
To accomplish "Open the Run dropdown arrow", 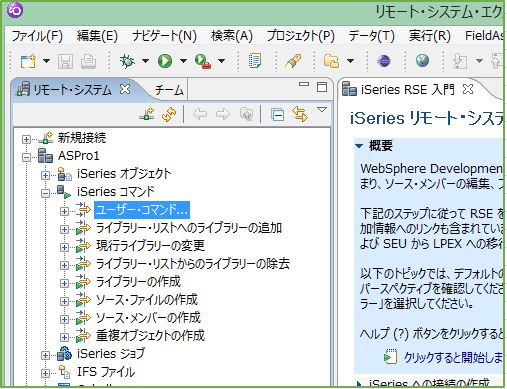I will tap(183, 61).
